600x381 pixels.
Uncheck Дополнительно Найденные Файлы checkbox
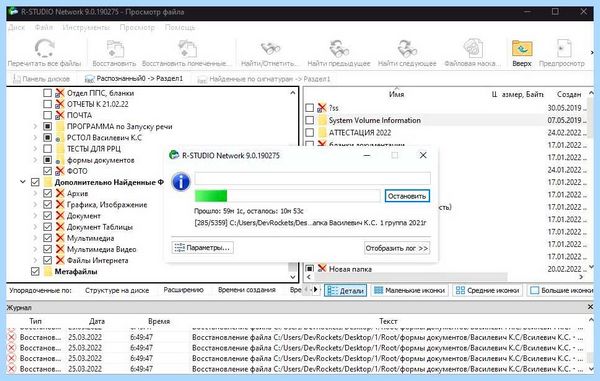coord(35,182)
